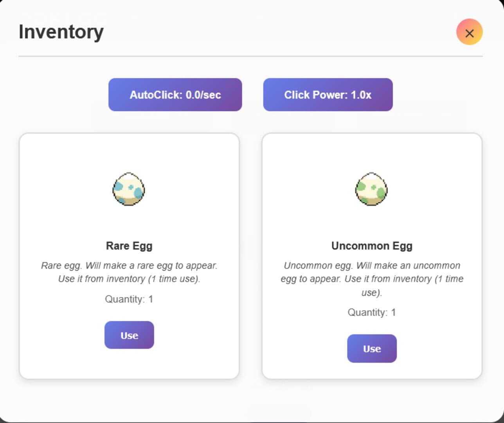504x423 pixels.
Task: Click the AutoClick: 0.0/sec indicator
Action: [x=175, y=95]
